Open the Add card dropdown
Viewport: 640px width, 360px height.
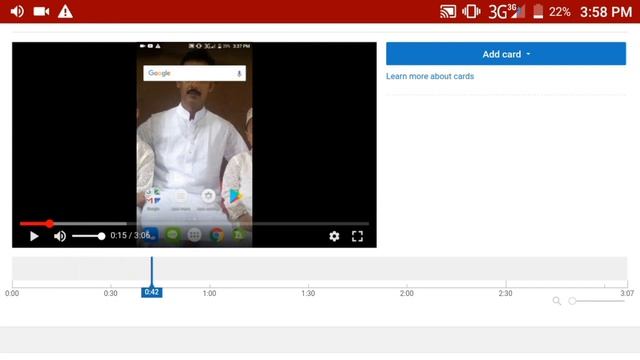click(x=506, y=54)
